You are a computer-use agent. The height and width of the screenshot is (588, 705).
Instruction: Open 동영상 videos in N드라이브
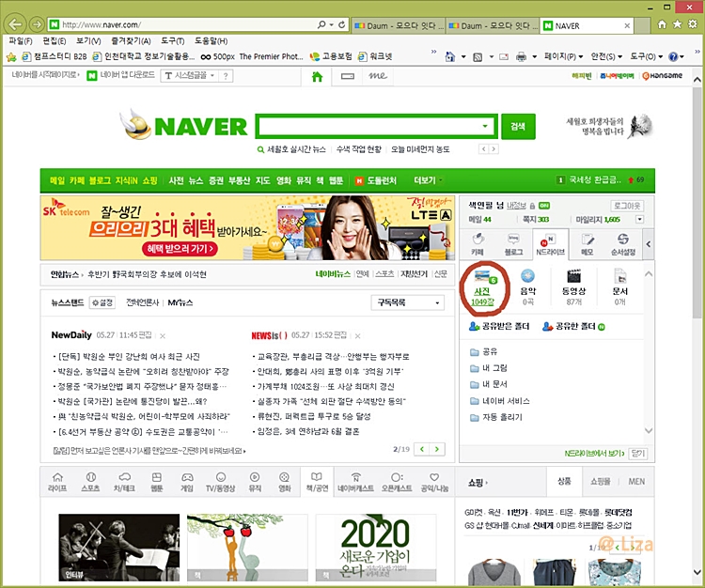tap(574, 287)
